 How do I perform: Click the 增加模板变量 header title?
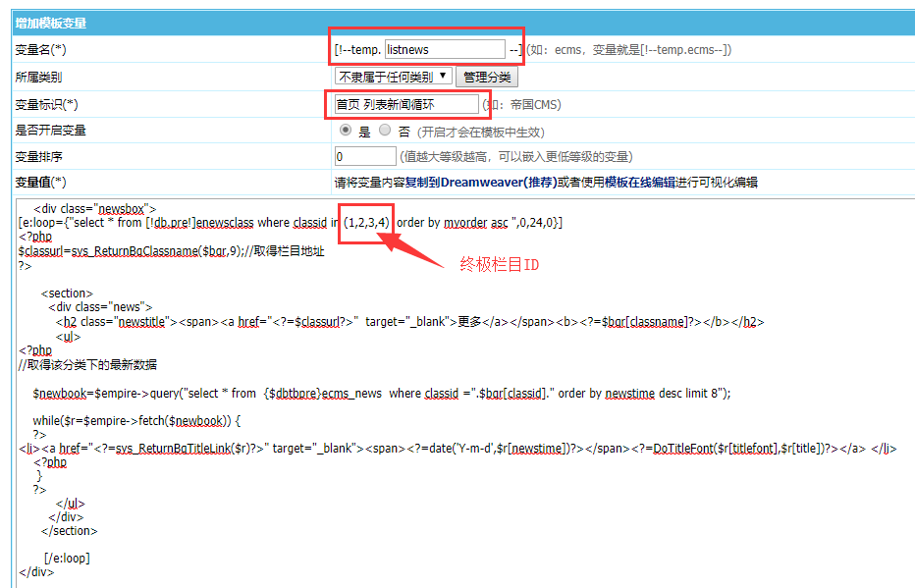(49, 23)
